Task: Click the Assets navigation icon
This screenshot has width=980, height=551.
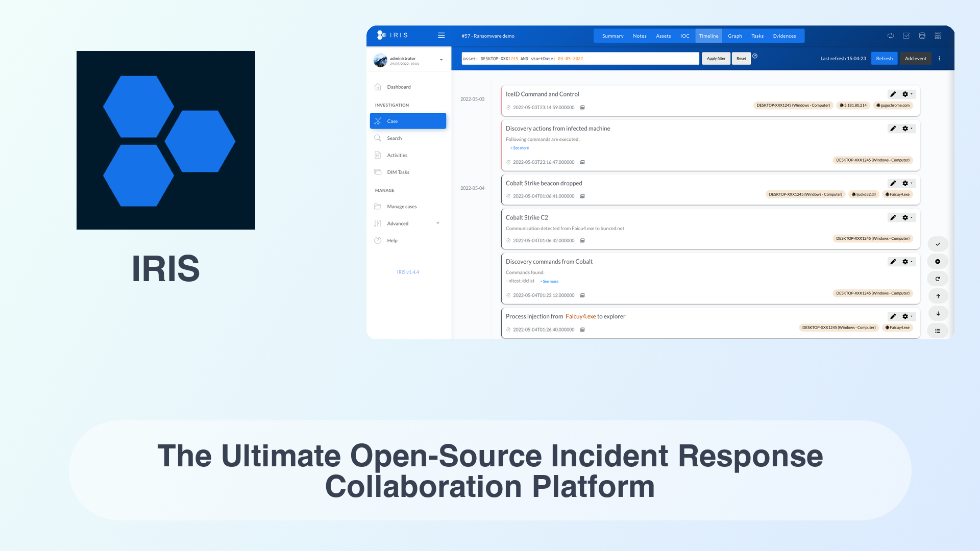Action: click(x=663, y=35)
